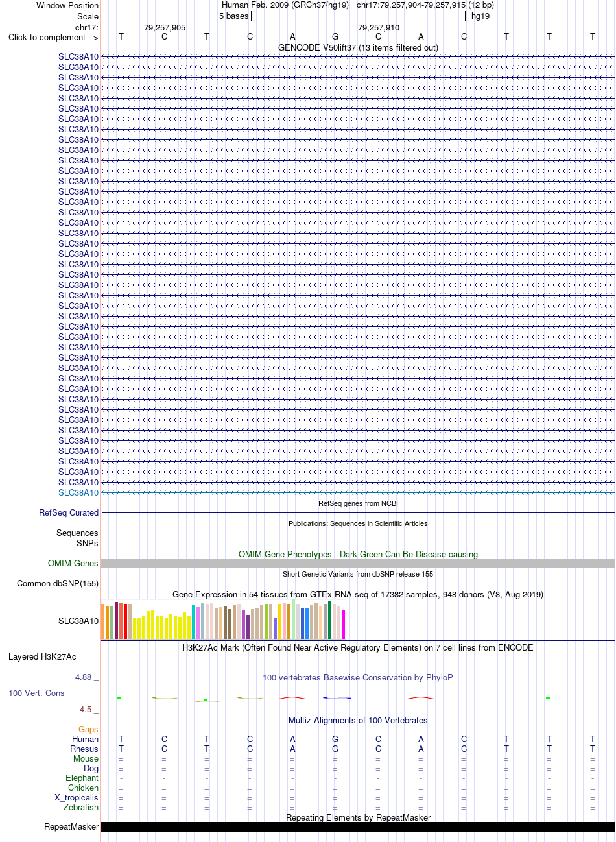This screenshot has height=842, width=616.
Task: Click 'Human Feb. 2009 (GRCh37/hg19)' header text
Action: tap(285, 5)
